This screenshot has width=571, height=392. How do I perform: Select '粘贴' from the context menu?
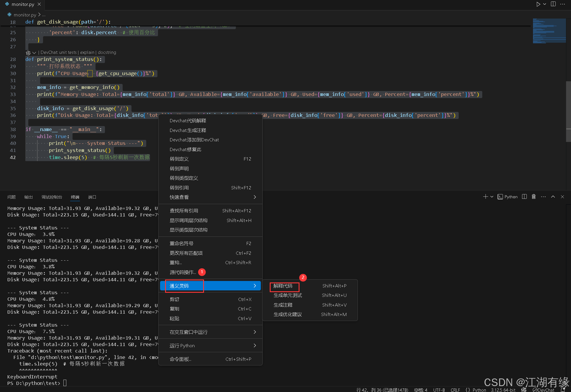[x=210, y=319]
